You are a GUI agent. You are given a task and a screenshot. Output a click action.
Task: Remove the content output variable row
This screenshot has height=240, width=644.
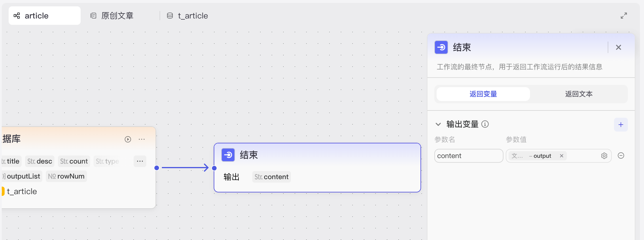coord(621,156)
